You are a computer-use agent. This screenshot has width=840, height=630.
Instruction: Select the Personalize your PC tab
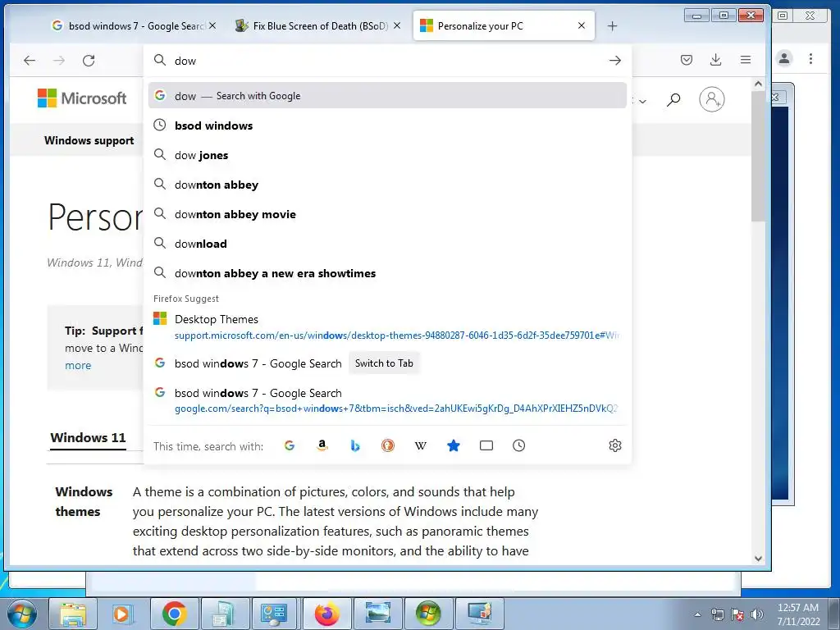click(x=504, y=25)
